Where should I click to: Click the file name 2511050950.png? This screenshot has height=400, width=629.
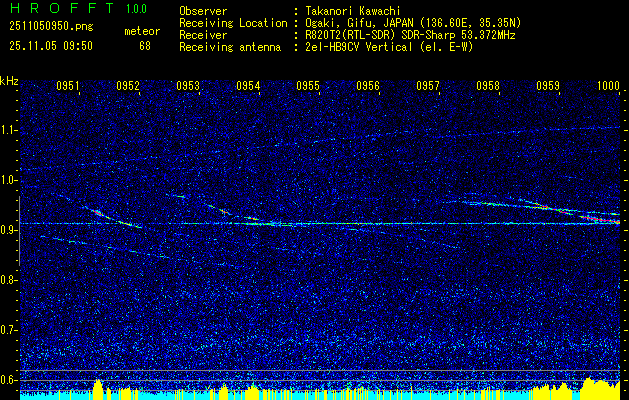[x=51, y=27]
